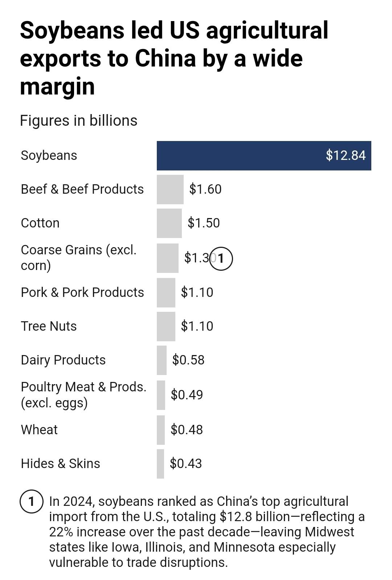The height and width of the screenshot is (580, 392).
Task: Click the $0.43 value for Hides & Skins
Action: [186, 464]
